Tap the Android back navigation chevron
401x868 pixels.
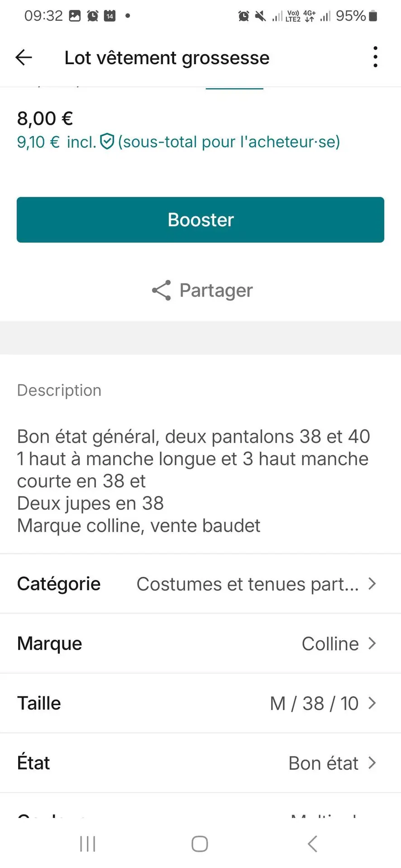312,844
